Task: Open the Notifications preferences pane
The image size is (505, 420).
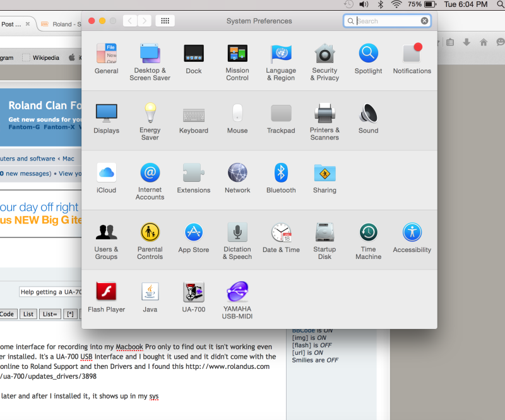Action: 412,59
